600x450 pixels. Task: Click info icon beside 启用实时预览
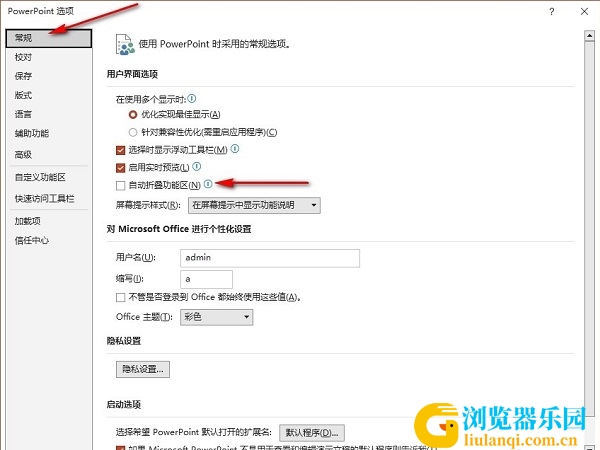coord(197,166)
